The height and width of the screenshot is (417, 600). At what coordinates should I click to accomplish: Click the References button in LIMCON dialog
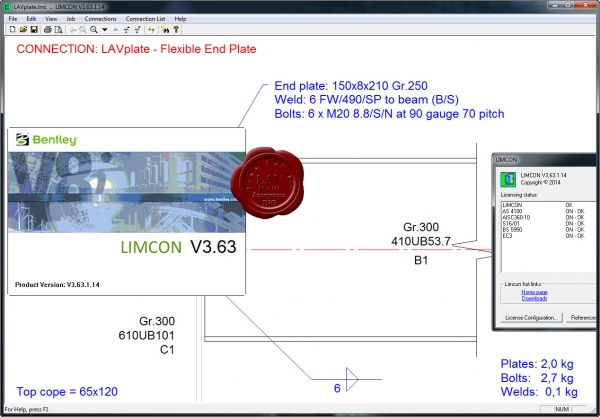tap(583, 318)
